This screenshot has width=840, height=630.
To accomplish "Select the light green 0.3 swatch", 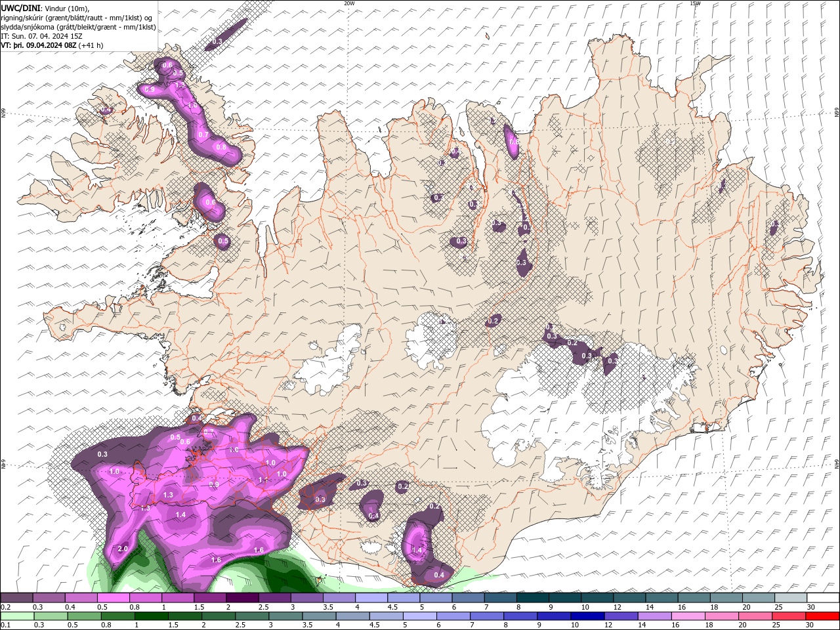I will (51, 616).
